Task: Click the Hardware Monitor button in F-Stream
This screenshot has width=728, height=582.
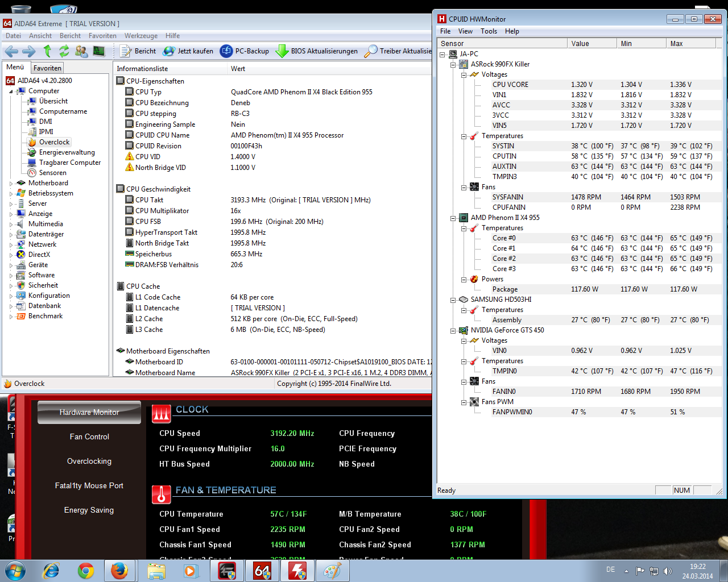Action: tap(89, 412)
